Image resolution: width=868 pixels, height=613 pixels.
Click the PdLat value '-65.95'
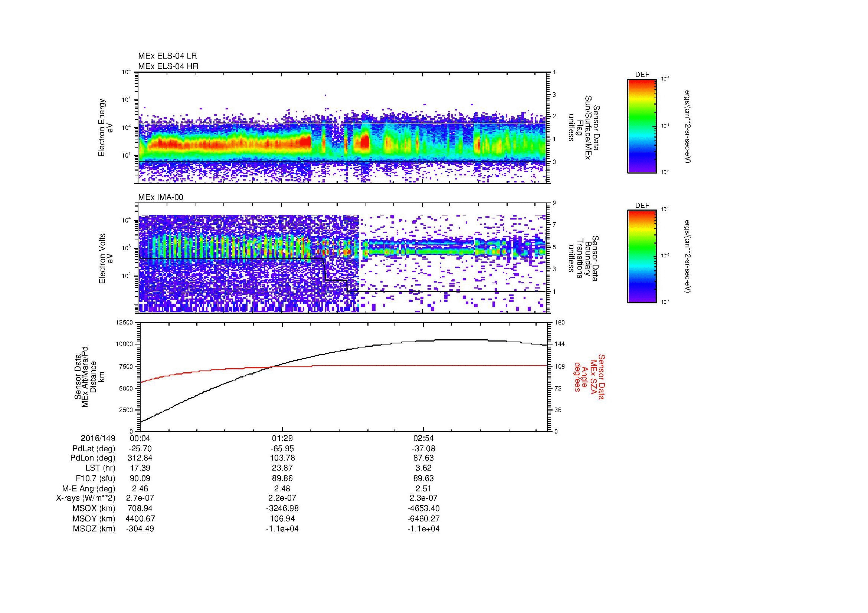click(x=282, y=449)
